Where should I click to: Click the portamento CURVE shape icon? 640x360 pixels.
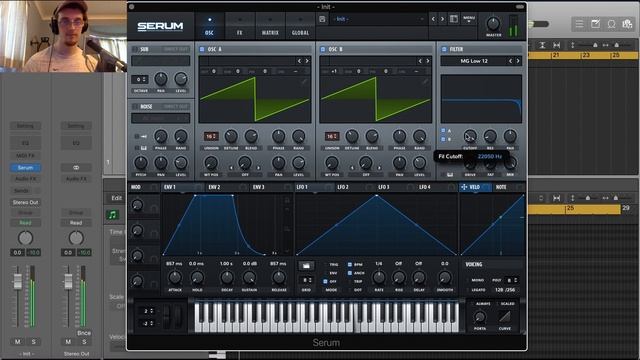[x=504, y=316]
